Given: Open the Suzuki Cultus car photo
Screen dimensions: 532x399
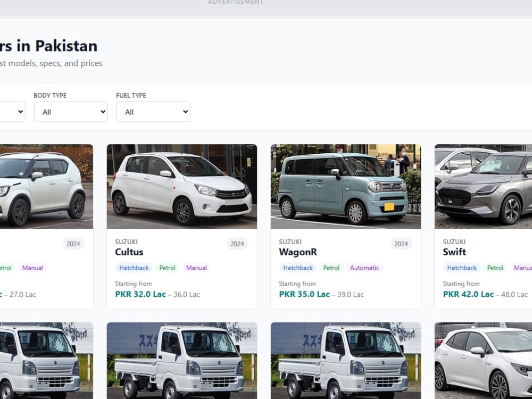Looking at the screenshot, I should 182,186.
